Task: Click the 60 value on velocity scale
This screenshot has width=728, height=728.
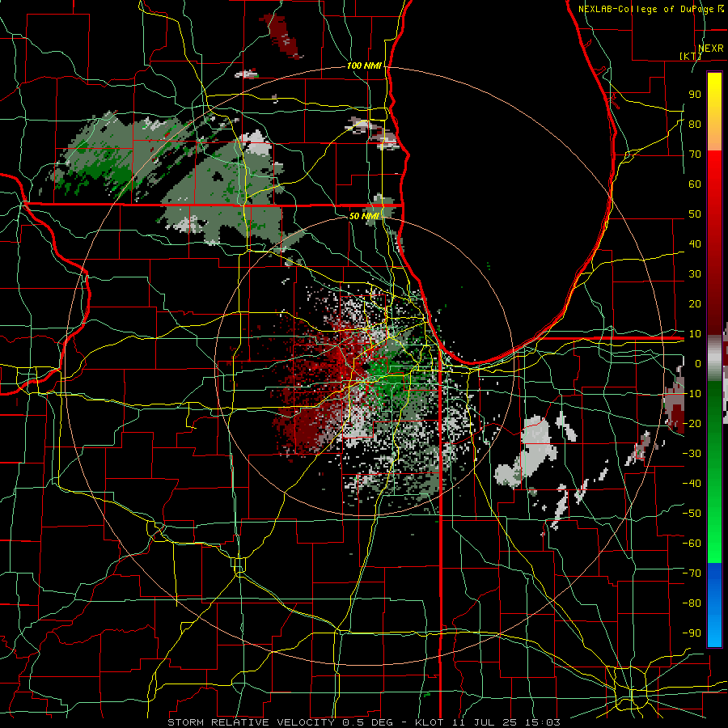Action: click(695, 184)
